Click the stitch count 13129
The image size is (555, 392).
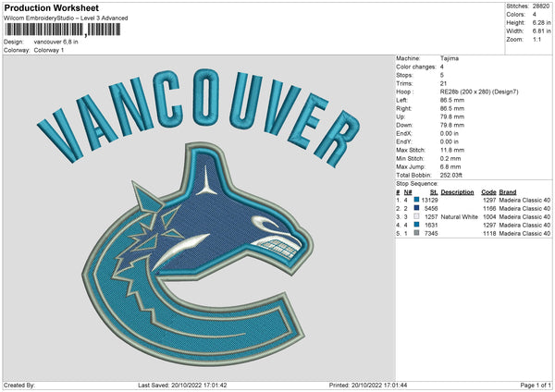click(430, 200)
